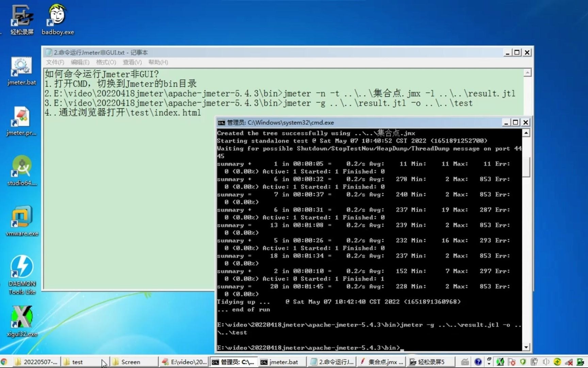Launch the badboy.exe desktop shortcut

coord(58,20)
